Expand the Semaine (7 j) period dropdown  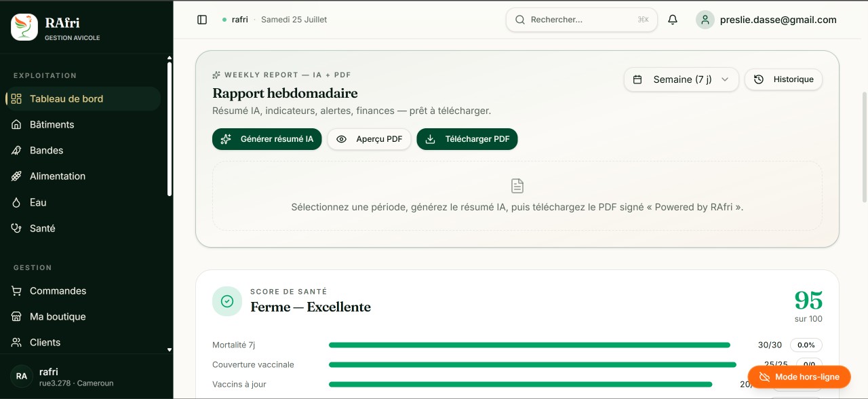tap(681, 79)
